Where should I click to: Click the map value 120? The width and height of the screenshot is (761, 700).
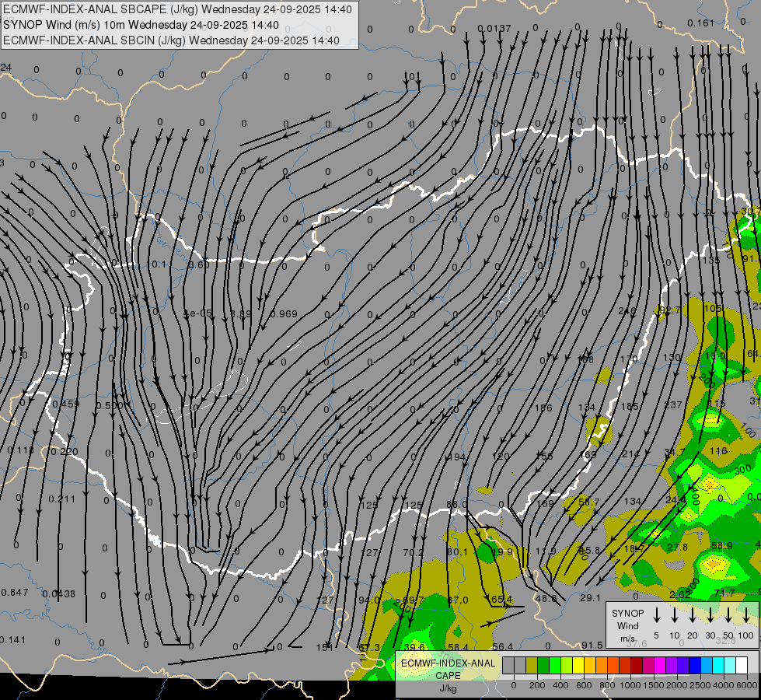[501, 456]
